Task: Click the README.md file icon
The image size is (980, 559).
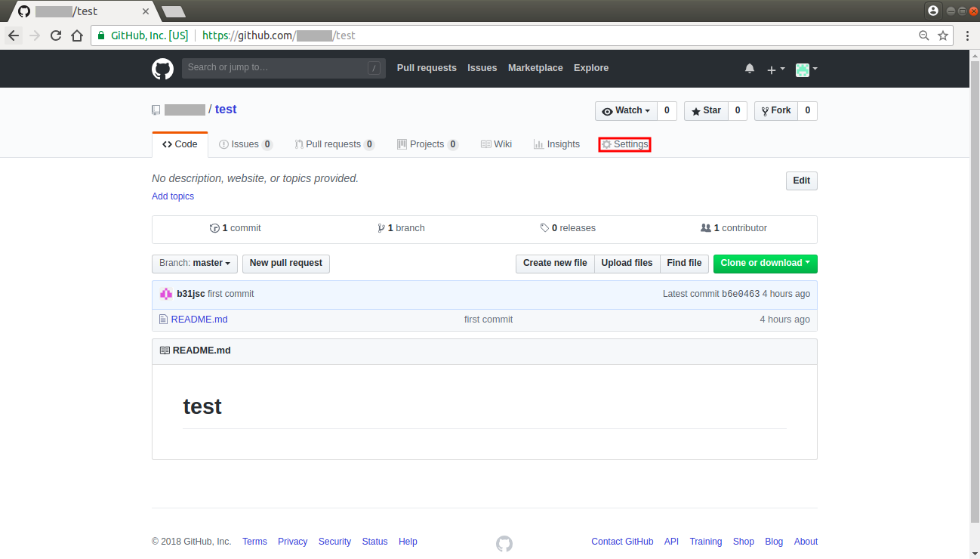Action: point(163,320)
